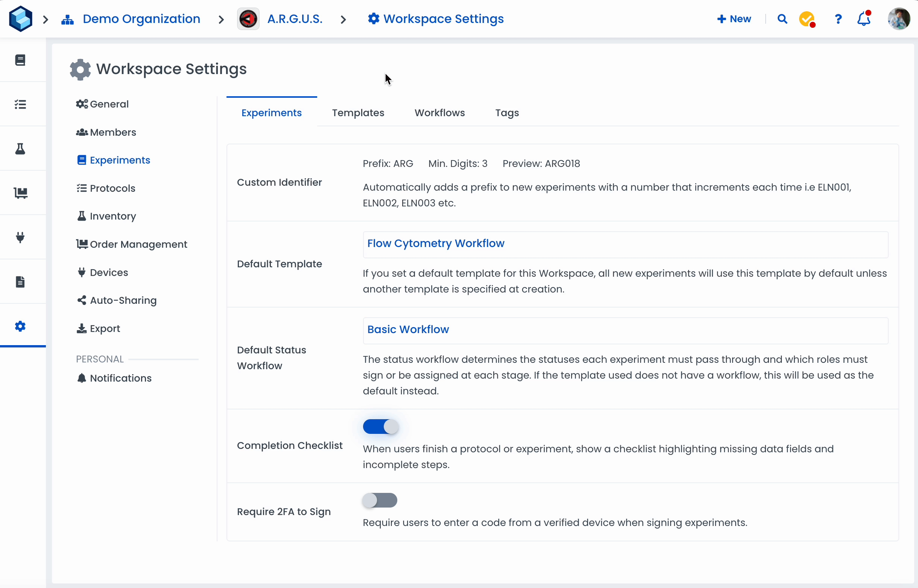Enable the Require 2FA to Sign toggle

click(x=380, y=500)
